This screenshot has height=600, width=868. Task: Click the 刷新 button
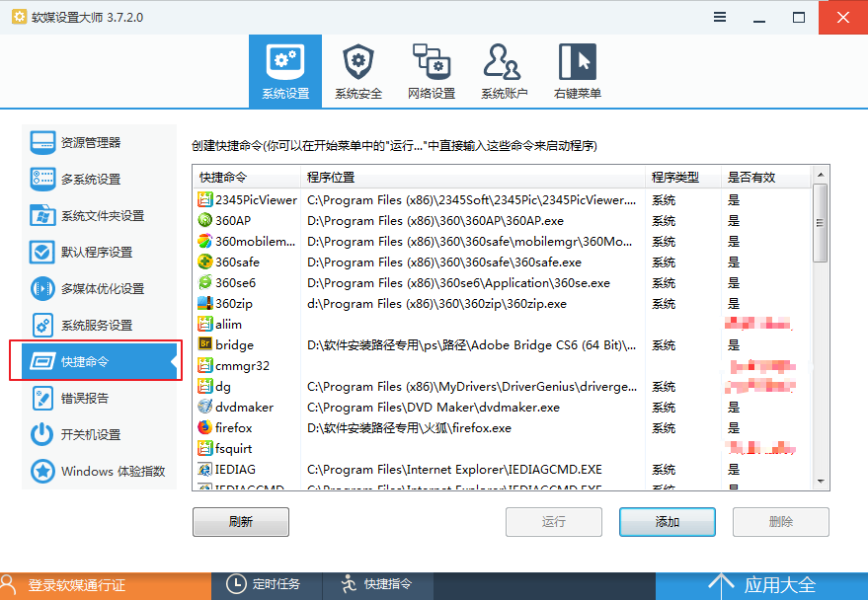pyautogui.click(x=241, y=521)
